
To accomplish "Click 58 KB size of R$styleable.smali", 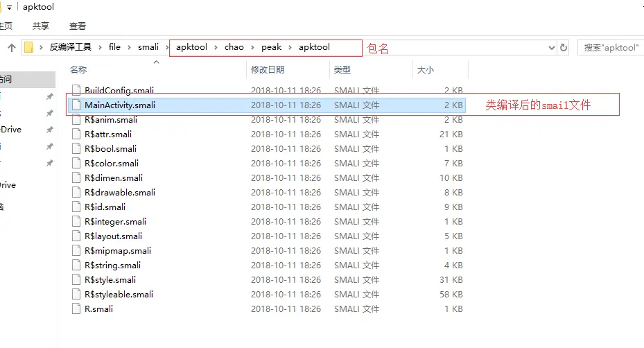I will 451,295.
